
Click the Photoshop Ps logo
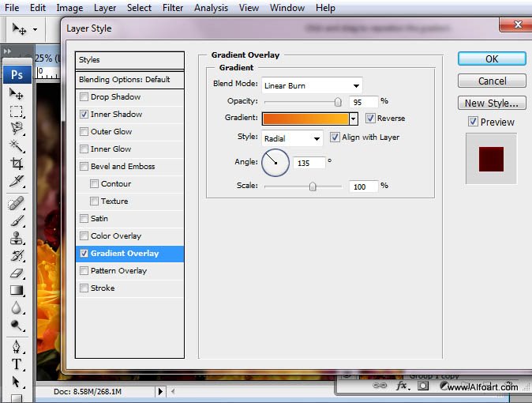coord(17,74)
